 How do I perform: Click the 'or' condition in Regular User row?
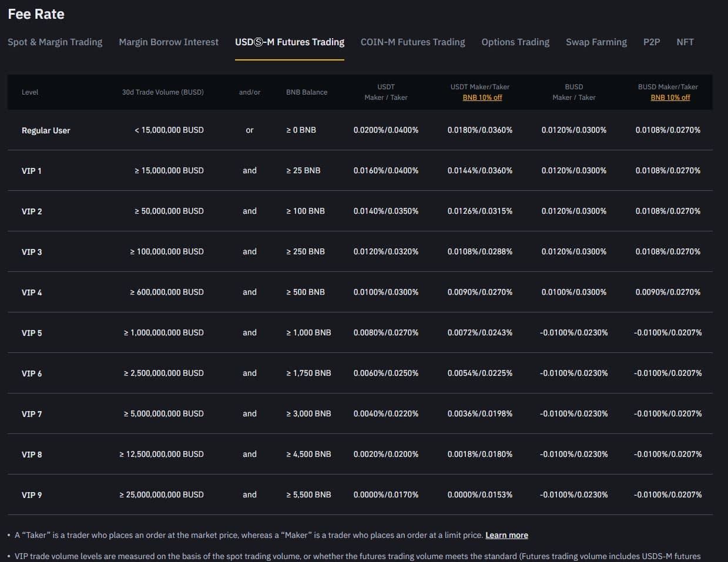pos(250,130)
